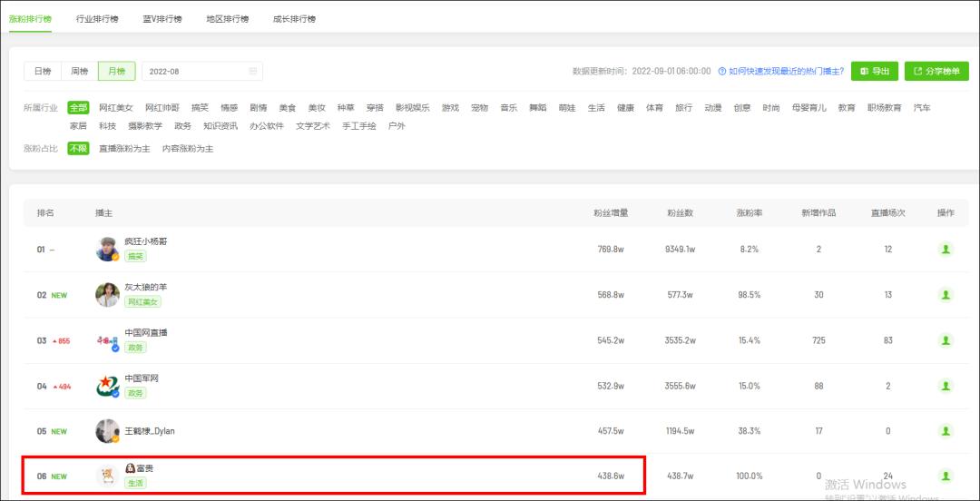Viewport: 980px width, 501px height.
Task: Click the 导出 export button
Action: point(875,72)
